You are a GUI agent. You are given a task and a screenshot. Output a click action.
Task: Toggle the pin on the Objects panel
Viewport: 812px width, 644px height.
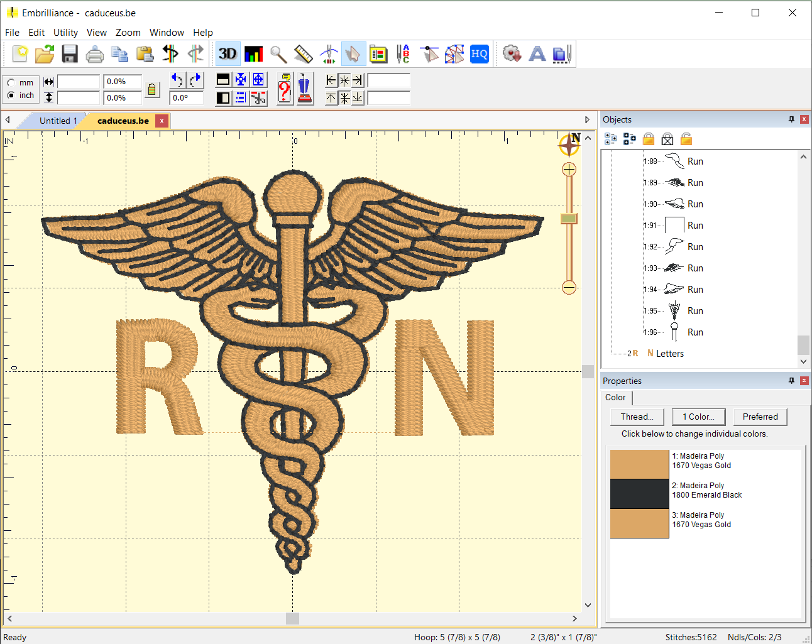791,119
